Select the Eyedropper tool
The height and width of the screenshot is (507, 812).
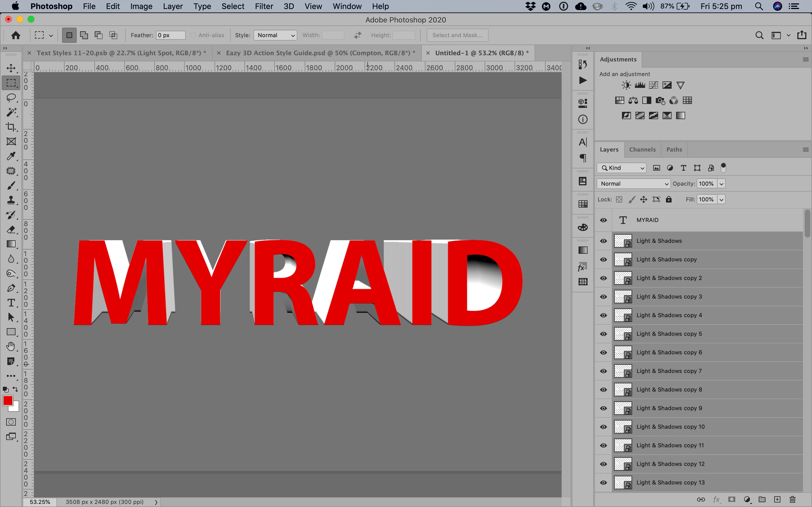click(11, 156)
